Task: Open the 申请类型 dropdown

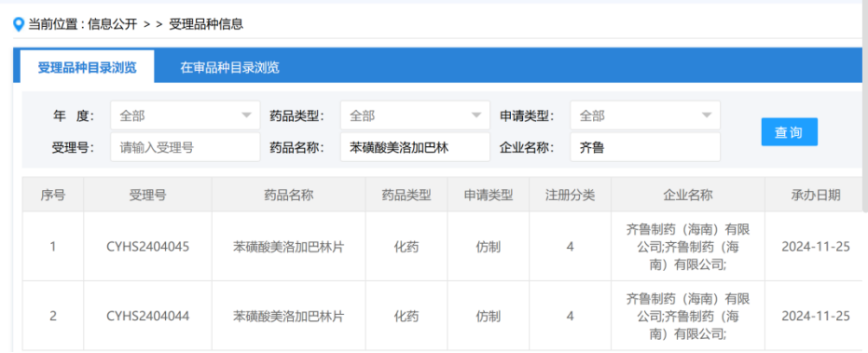Action: click(645, 115)
